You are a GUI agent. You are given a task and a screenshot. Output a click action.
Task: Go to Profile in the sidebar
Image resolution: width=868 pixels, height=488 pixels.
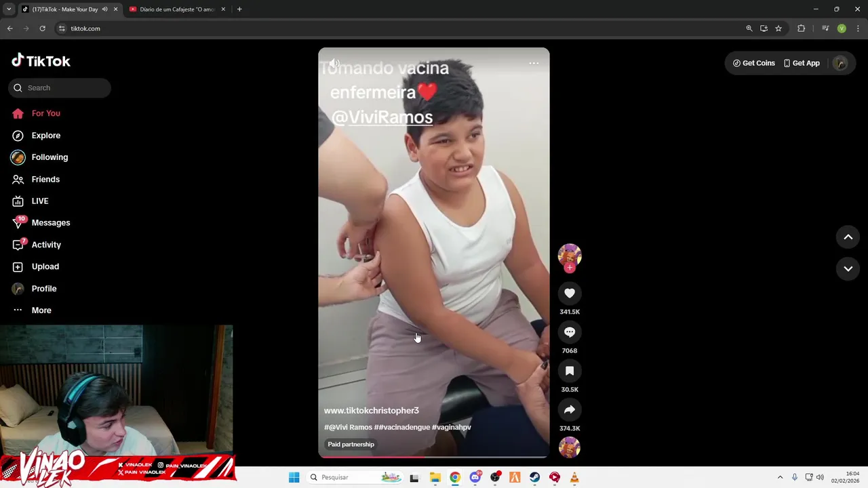coord(34,289)
